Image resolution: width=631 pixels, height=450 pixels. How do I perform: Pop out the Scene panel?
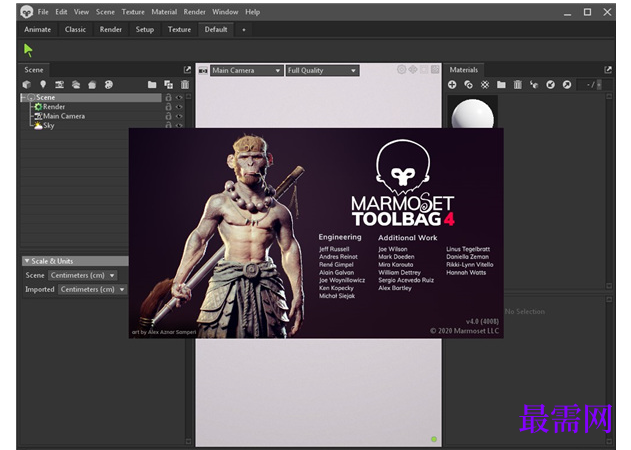coord(187,70)
